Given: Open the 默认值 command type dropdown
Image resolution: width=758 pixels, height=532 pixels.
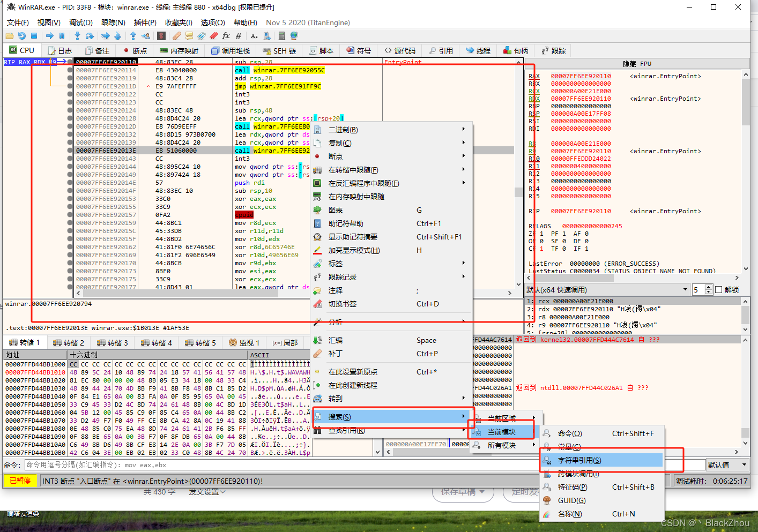Looking at the screenshot, I should tap(727, 464).
